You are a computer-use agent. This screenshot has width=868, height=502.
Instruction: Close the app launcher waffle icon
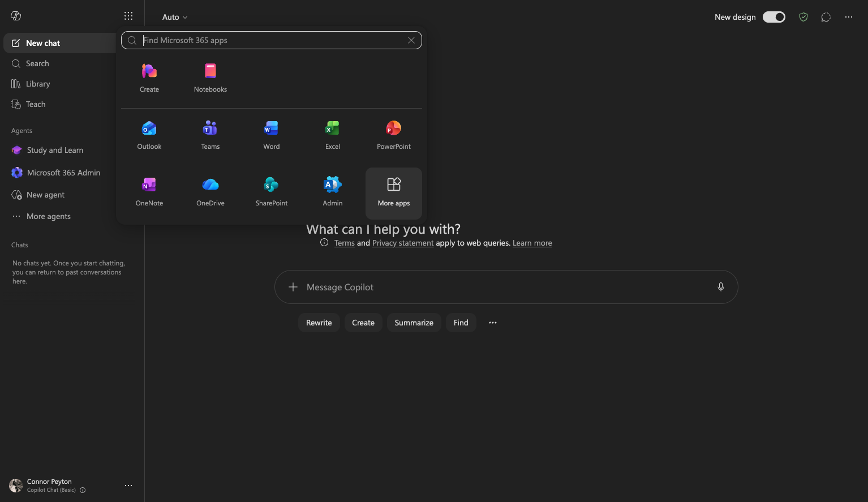tap(128, 16)
